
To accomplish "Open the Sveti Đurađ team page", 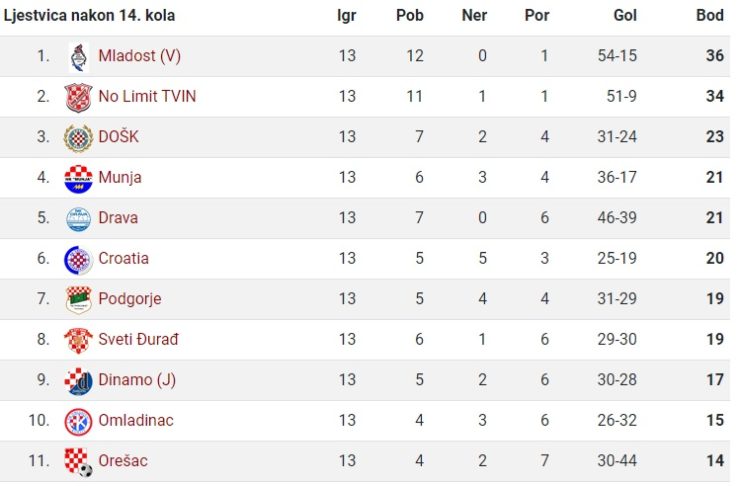I will point(138,339).
